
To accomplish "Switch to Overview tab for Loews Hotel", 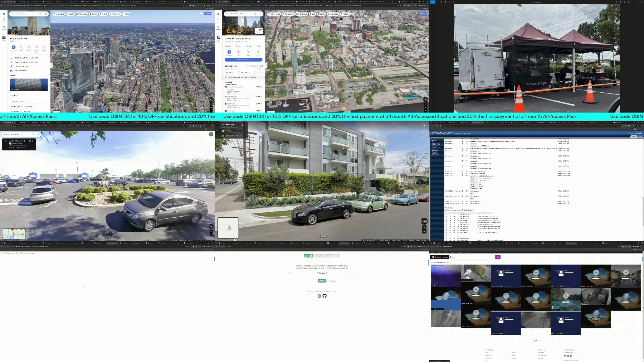I will (x=228, y=46).
